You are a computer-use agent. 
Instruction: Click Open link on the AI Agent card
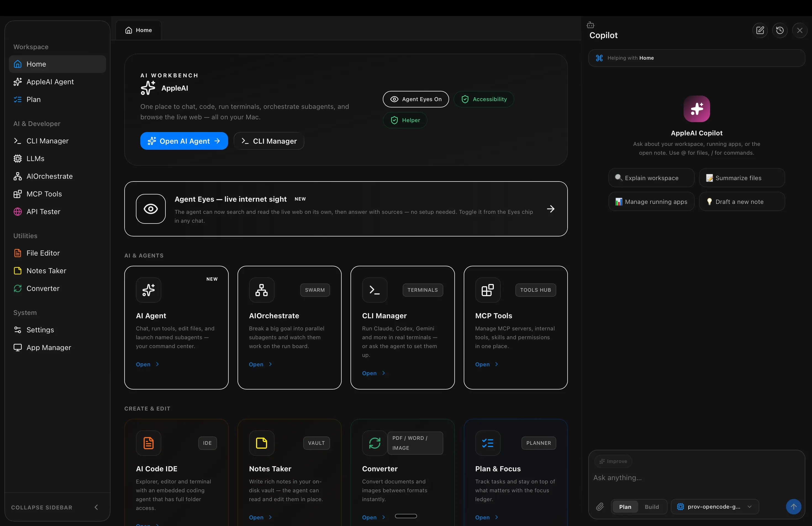[x=147, y=364]
